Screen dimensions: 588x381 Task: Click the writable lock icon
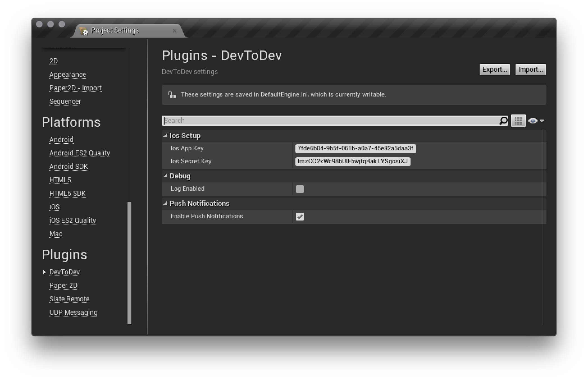point(172,95)
